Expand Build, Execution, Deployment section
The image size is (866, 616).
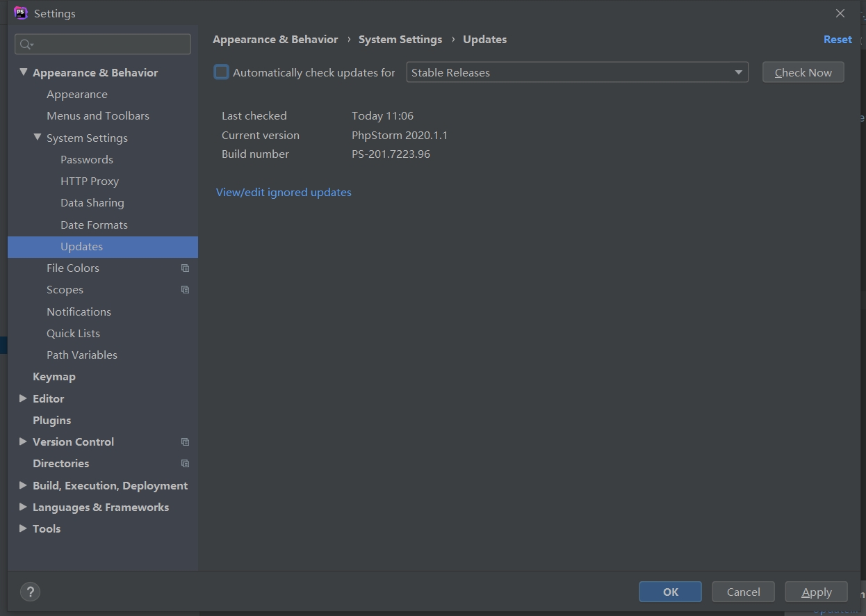click(23, 485)
